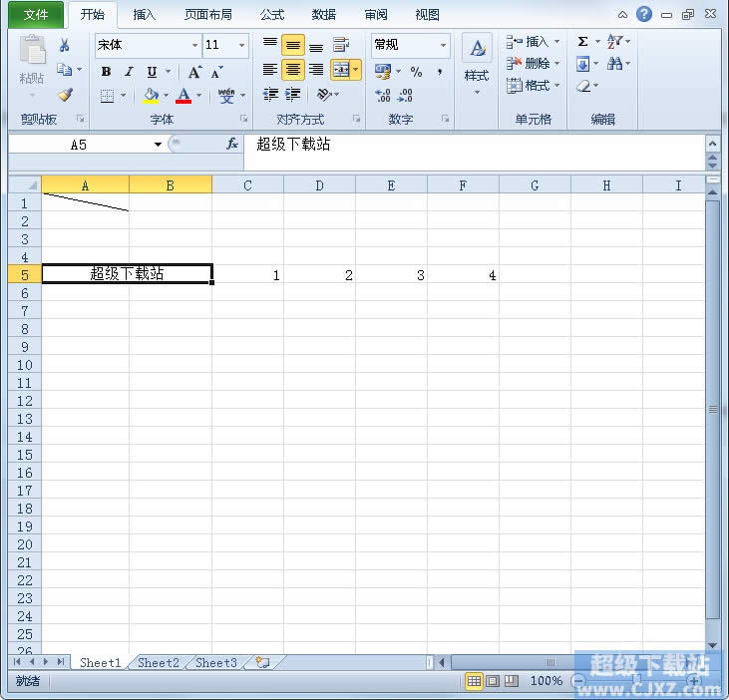Click AutoSum sigma icon
Image resolution: width=729 pixels, height=700 pixels.
pos(583,41)
